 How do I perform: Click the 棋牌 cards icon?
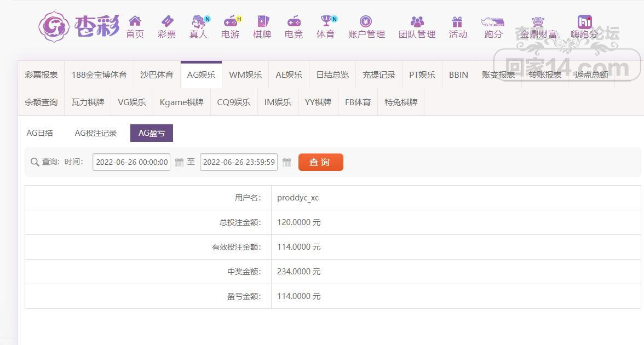click(262, 22)
